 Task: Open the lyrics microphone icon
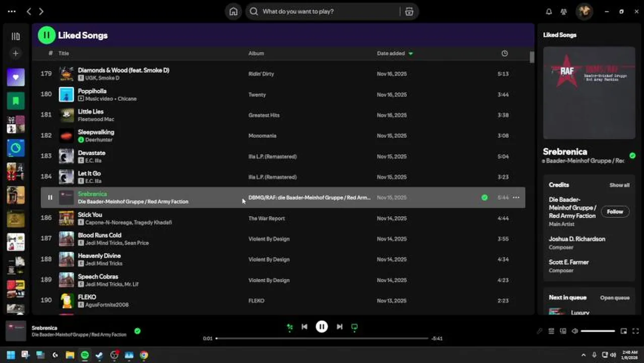coord(539,331)
